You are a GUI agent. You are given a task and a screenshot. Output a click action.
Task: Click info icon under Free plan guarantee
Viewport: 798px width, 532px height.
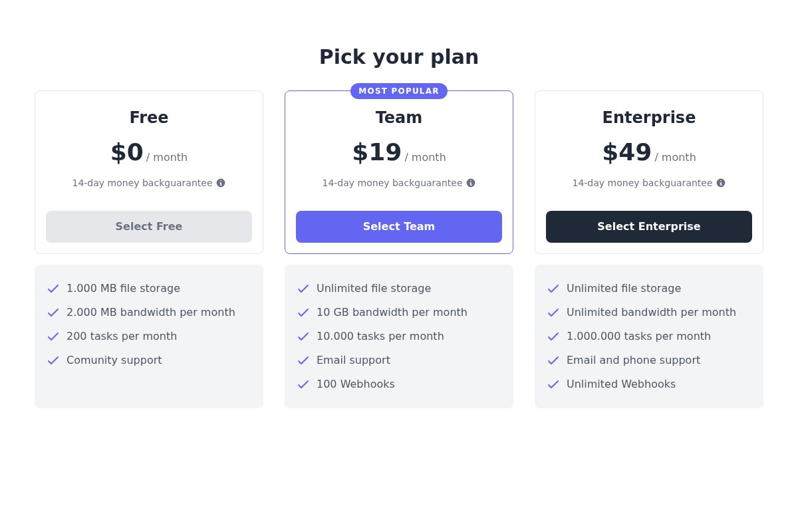click(221, 183)
